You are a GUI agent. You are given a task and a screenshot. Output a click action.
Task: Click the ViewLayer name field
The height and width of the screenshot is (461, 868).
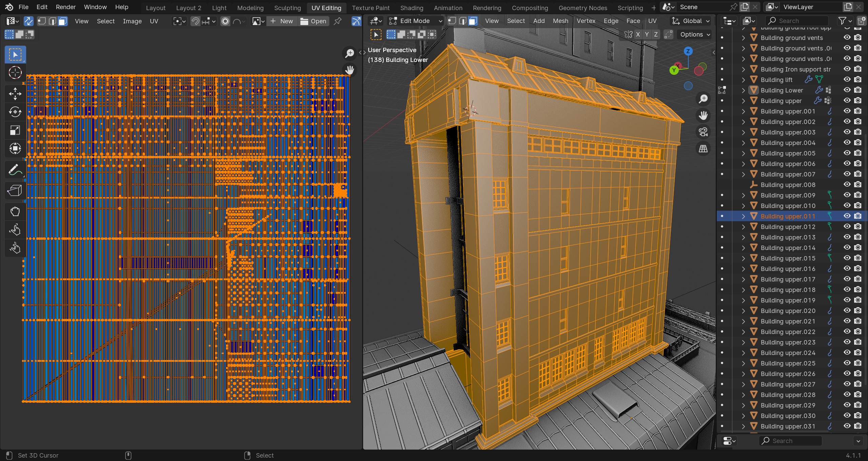pos(811,7)
